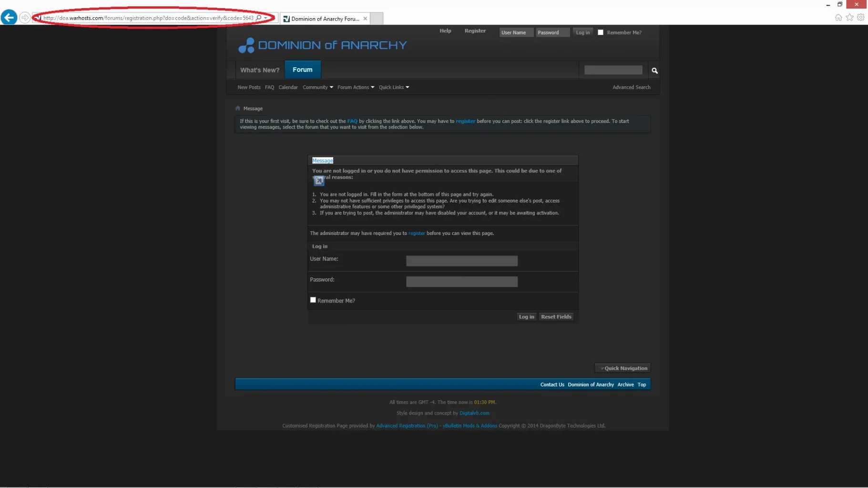The width and height of the screenshot is (868, 488).
Task: Click register link in administrator message
Action: (417, 233)
